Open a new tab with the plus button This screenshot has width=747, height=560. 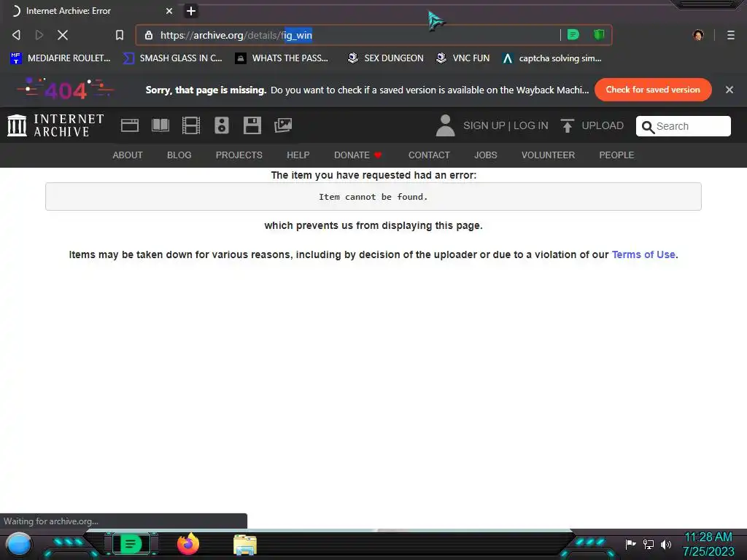click(x=190, y=11)
